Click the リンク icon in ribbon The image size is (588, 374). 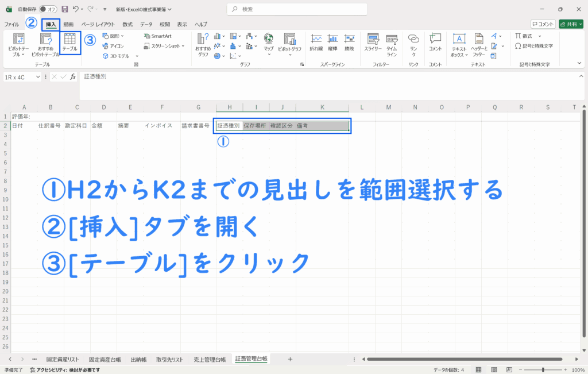tap(413, 44)
